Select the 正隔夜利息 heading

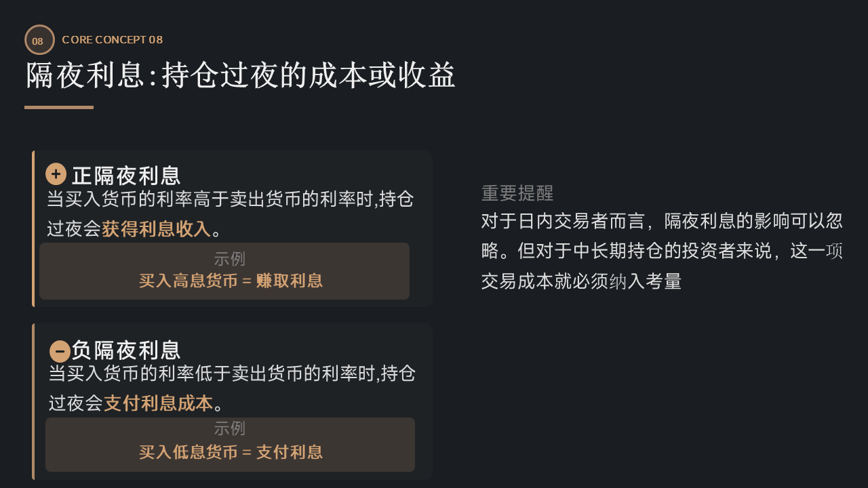[x=126, y=176]
